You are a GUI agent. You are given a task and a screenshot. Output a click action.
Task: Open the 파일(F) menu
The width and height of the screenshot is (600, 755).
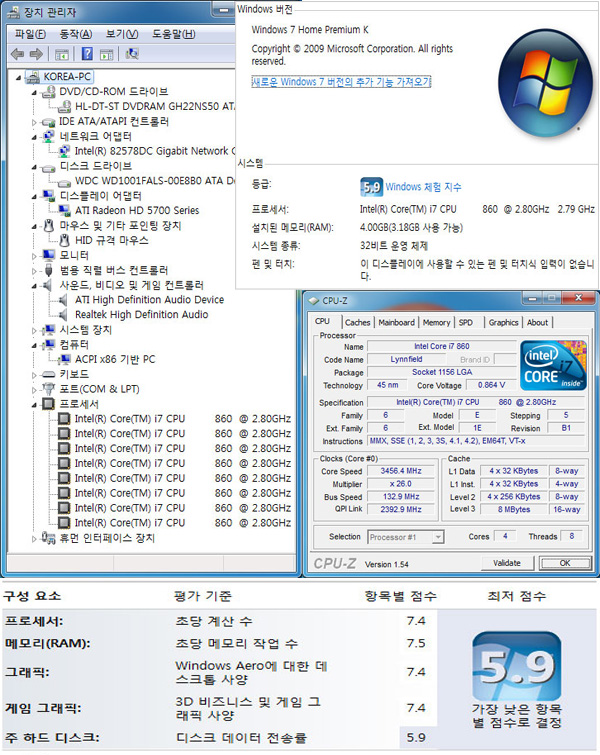(x=30, y=34)
